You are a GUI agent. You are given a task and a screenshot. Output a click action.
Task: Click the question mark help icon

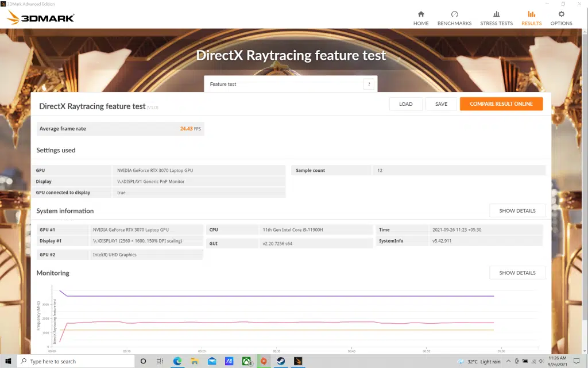tap(369, 84)
